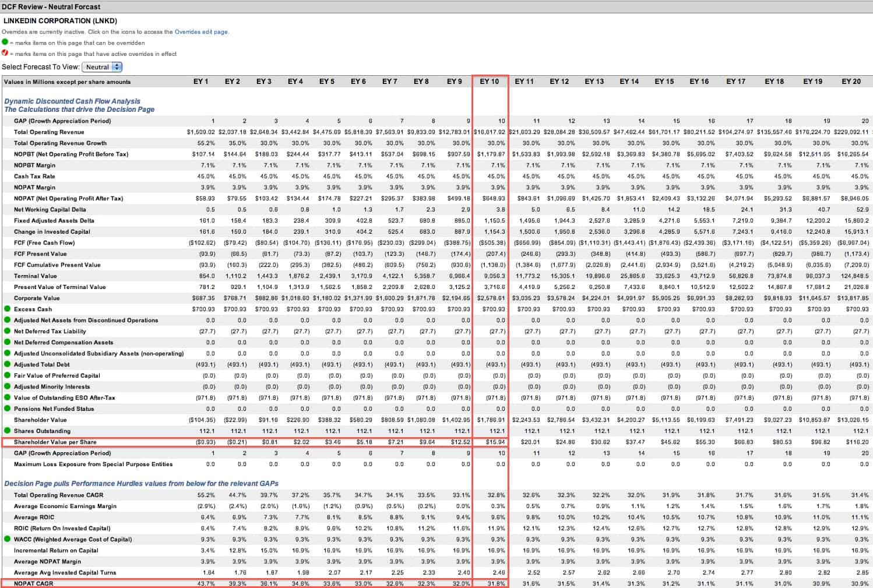Click the green override icon beside WACC row
The width and height of the screenshot is (873, 588).
(7, 539)
